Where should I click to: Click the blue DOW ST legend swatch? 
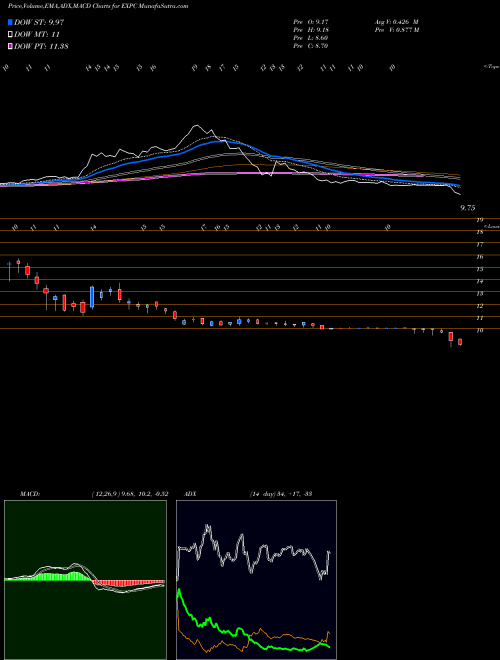point(10,22)
